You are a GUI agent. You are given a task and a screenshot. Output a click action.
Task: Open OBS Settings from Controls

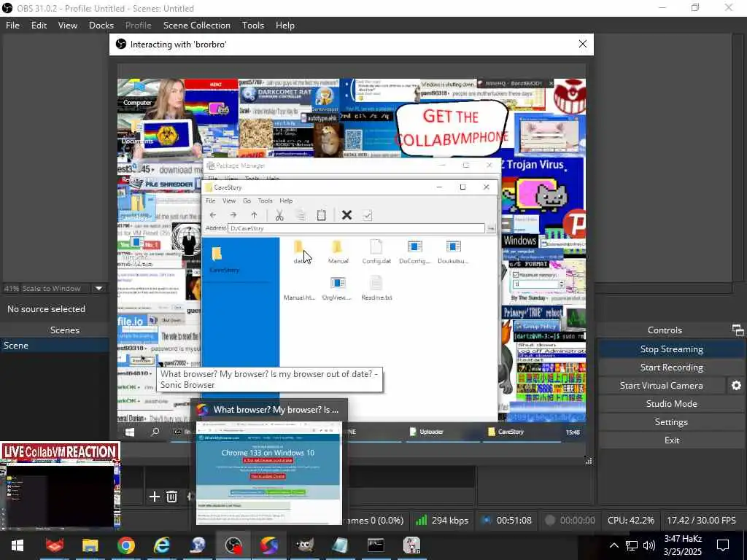(x=671, y=422)
